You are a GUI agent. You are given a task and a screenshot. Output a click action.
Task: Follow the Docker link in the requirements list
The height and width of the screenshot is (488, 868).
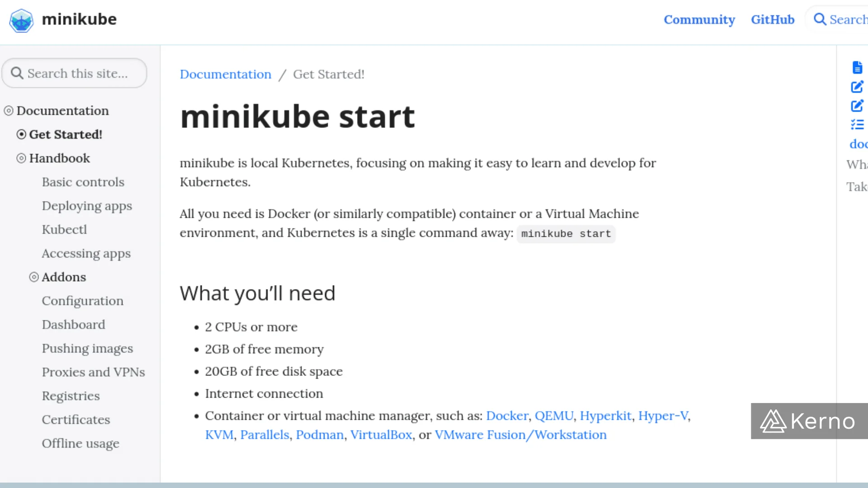[507, 416]
